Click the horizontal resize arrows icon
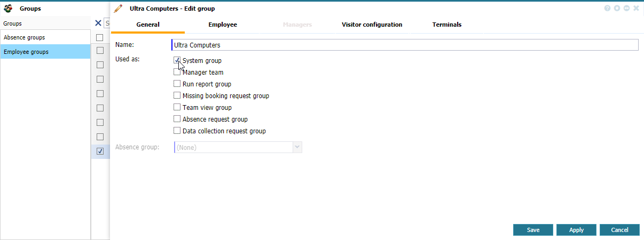Viewport: 644px width, 240px height. (626, 9)
